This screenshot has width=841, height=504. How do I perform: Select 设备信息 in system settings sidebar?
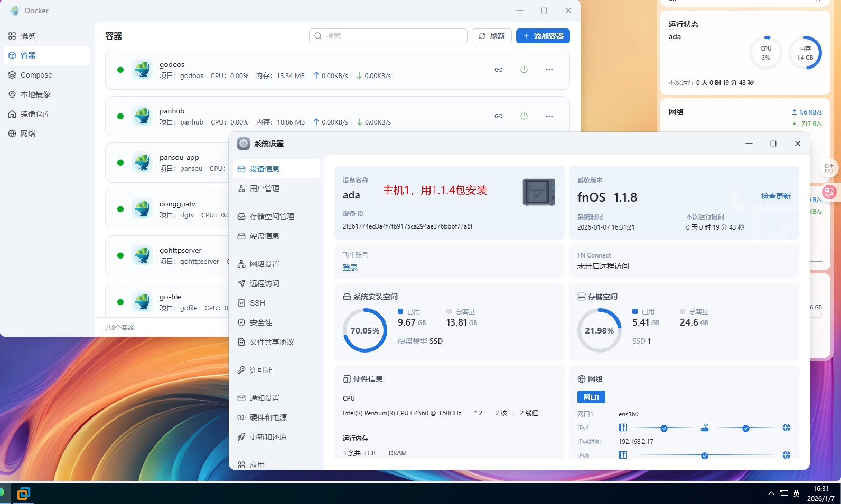click(x=276, y=169)
